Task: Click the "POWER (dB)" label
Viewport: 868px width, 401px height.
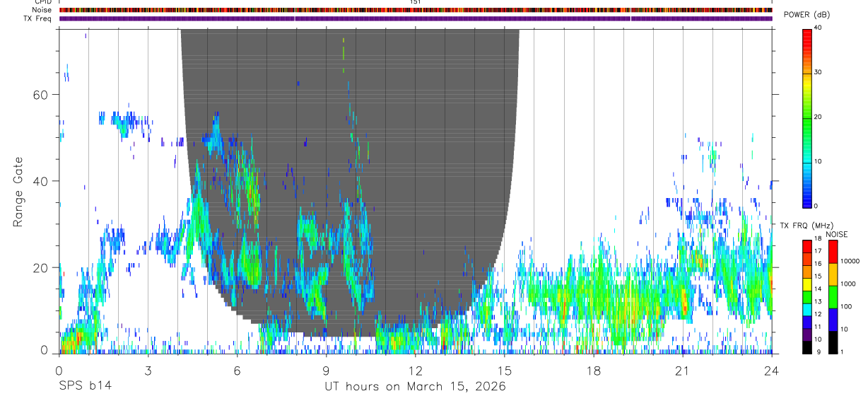Action: tap(807, 15)
